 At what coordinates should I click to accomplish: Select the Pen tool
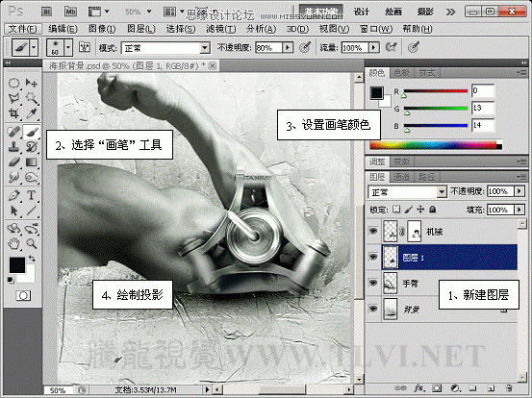click(x=13, y=195)
